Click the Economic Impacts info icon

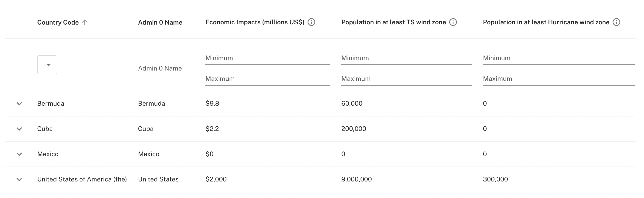point(311,22)
